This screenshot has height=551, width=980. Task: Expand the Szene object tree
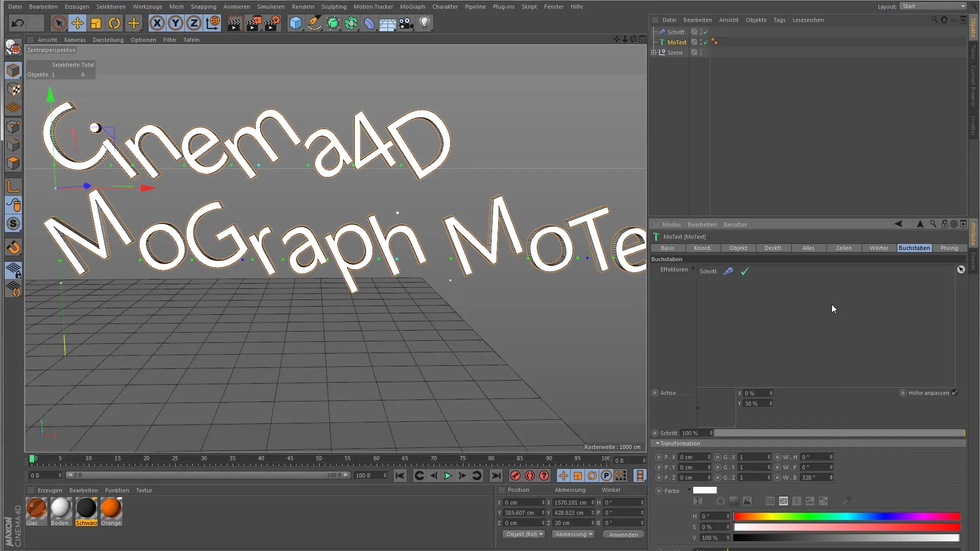(654, 52)
